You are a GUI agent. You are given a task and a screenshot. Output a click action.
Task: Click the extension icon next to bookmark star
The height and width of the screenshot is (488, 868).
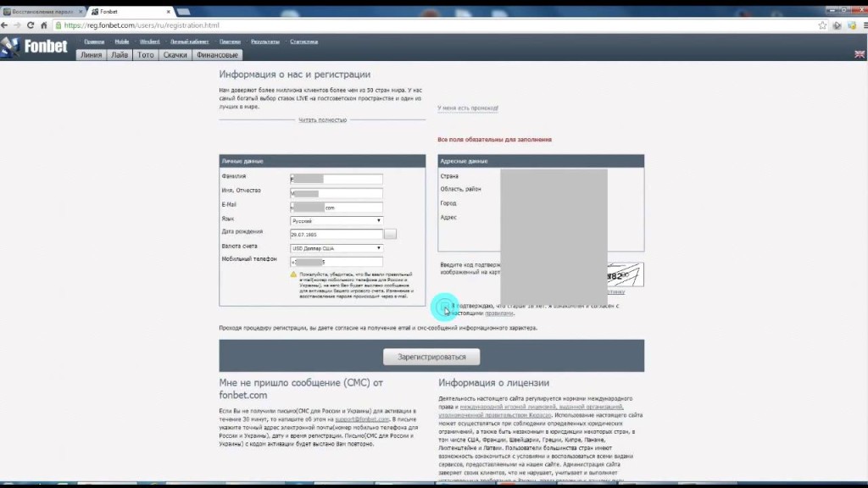click(837, 25)
